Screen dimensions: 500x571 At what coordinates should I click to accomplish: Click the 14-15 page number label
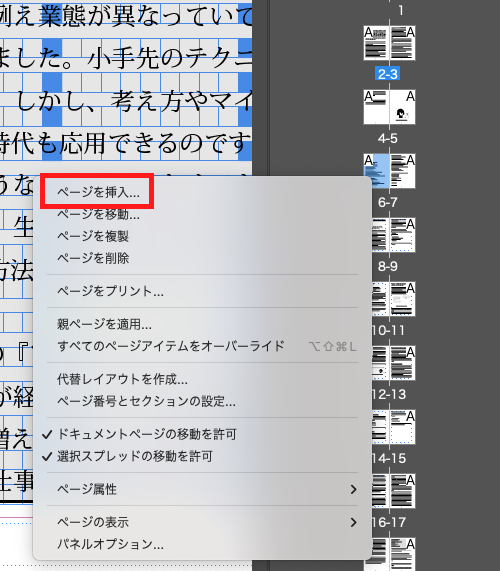tap(389, 458)
